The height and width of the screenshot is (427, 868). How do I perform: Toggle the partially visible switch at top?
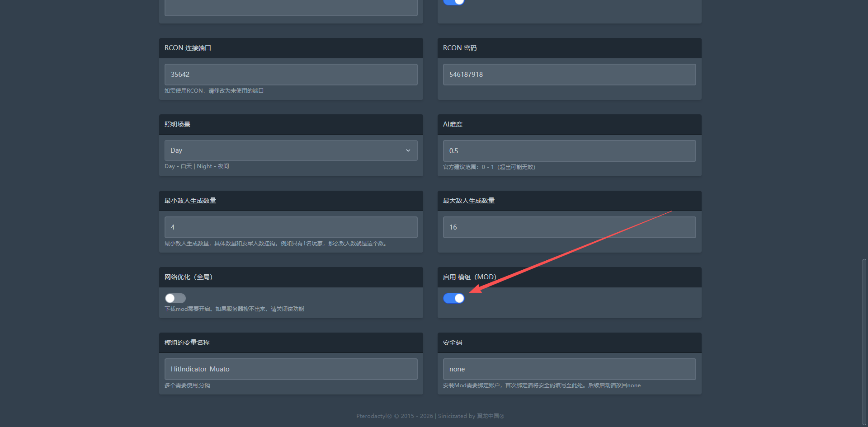point(453,2)
